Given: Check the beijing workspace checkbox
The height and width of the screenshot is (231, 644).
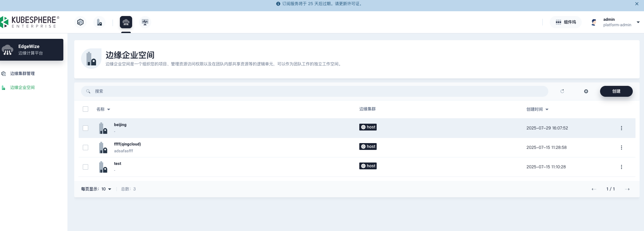Looking at the screenshot, I should coord(85,128).
